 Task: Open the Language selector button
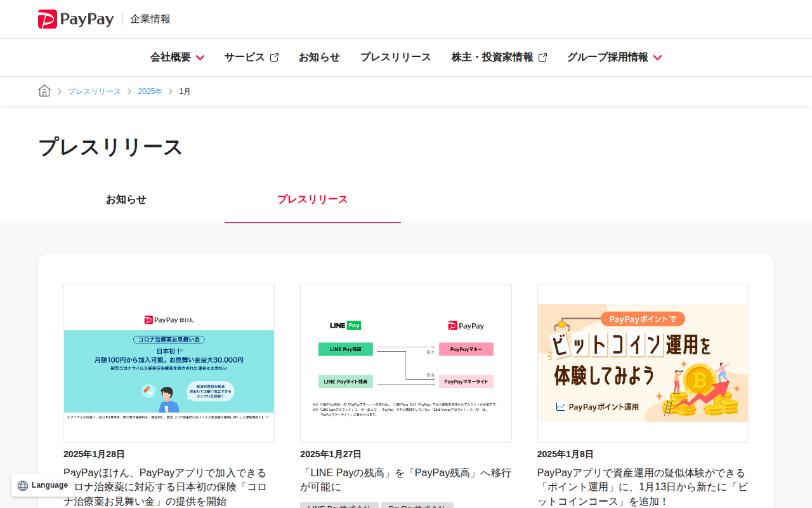pos(43,485)
